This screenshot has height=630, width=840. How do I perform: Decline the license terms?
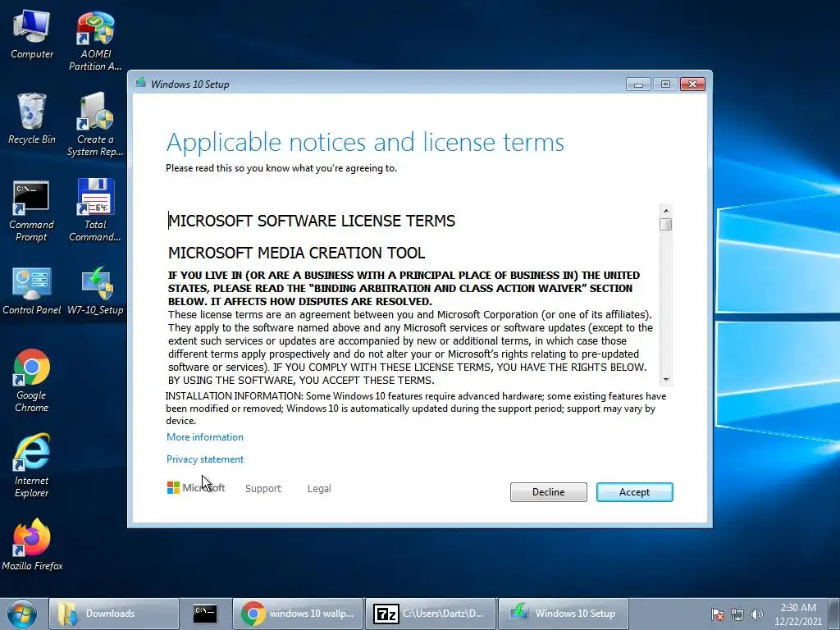(x=548, y=492)
